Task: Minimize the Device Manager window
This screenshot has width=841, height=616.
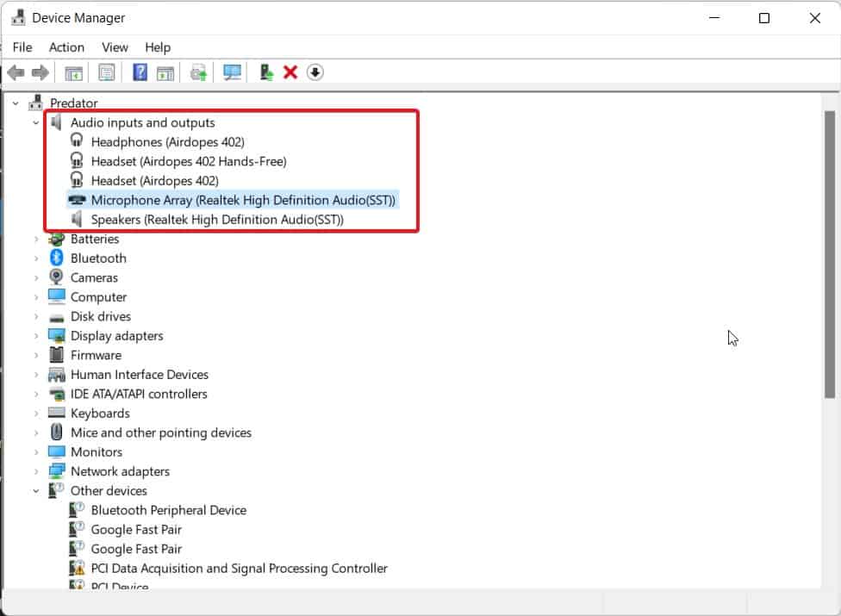Action: click(714, 18)
